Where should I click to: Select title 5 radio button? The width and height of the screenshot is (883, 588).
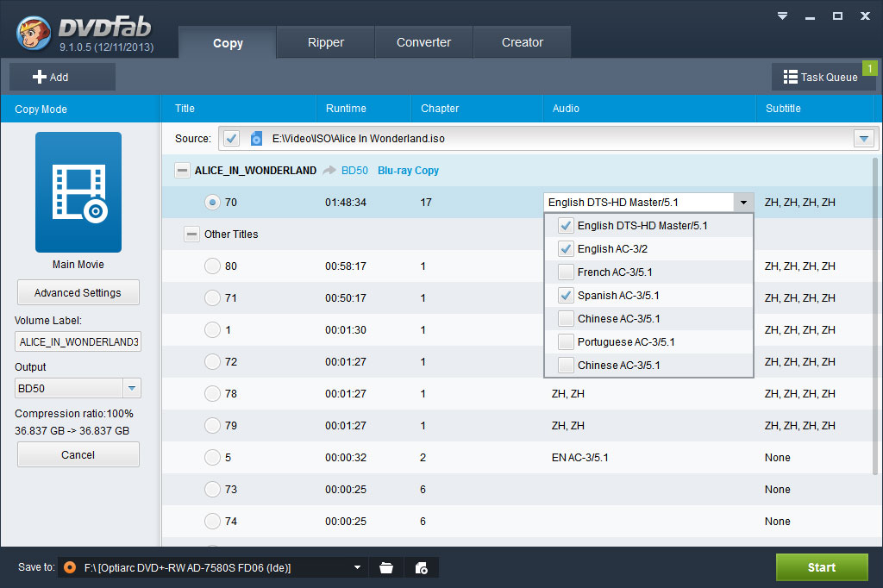212,457
